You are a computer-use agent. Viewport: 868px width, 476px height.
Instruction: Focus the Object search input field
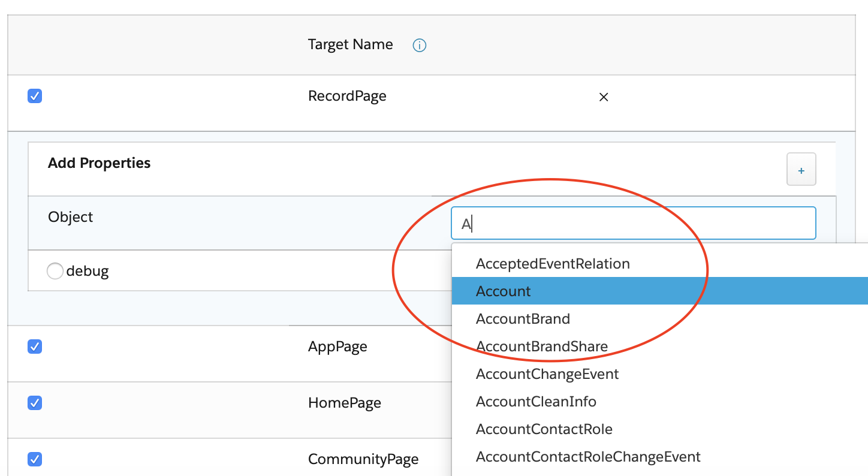tap(633, 224)
